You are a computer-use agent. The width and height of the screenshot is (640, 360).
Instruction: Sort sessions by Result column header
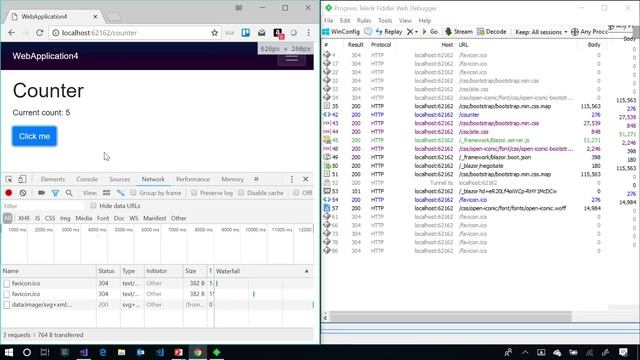356,45
